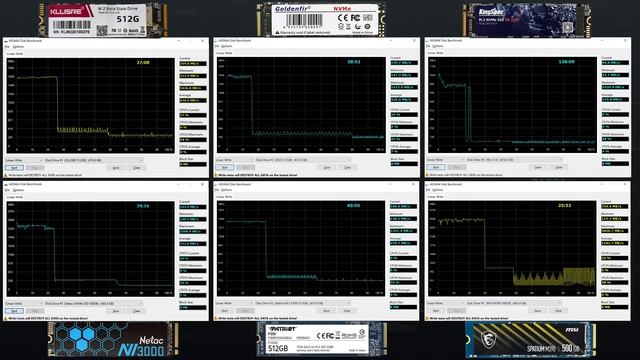The height and width of the screenshot is (360, 640).
Task: Click warning icon in 27:08 window status bar
Action: (6, 175)
